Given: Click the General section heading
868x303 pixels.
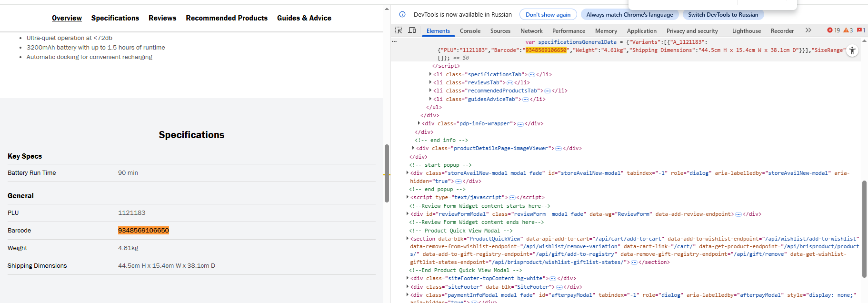Looking at the screenshot, I should (x=20, y=196).
